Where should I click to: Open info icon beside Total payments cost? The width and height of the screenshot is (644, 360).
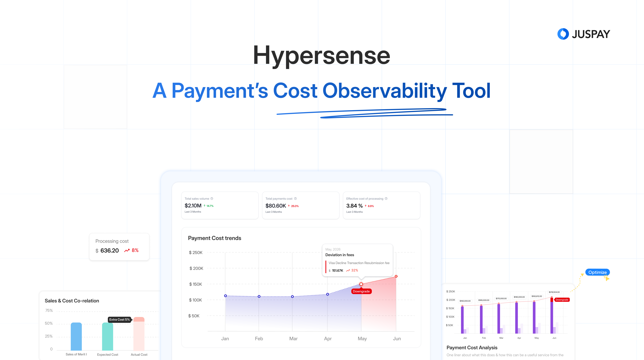295,199
